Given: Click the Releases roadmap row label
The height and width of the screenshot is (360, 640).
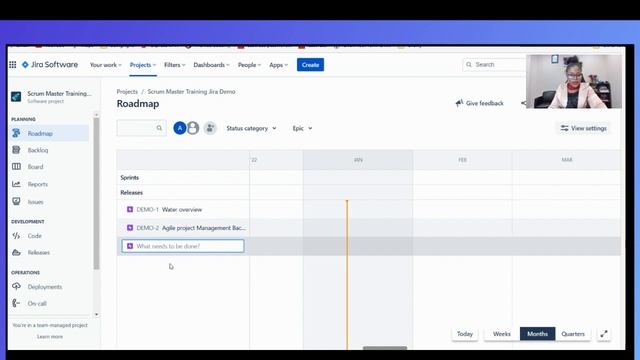Looking at the screenshot, I should [131, 192].
